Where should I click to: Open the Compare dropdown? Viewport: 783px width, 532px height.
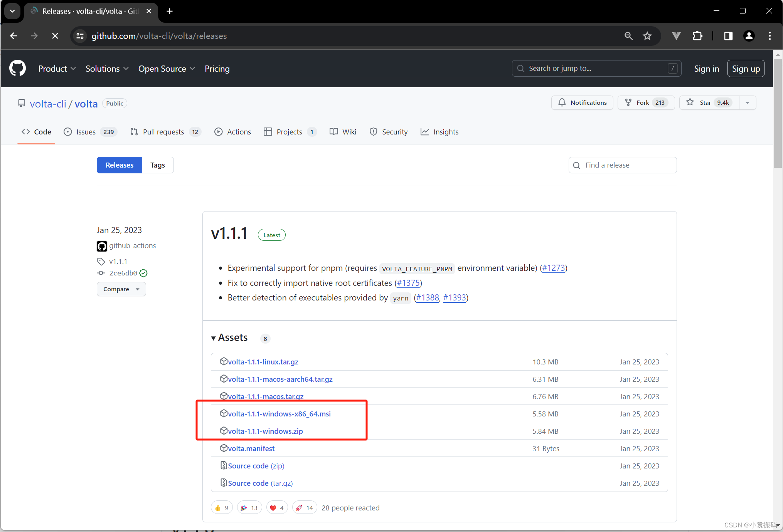click(x=121, y=289)
